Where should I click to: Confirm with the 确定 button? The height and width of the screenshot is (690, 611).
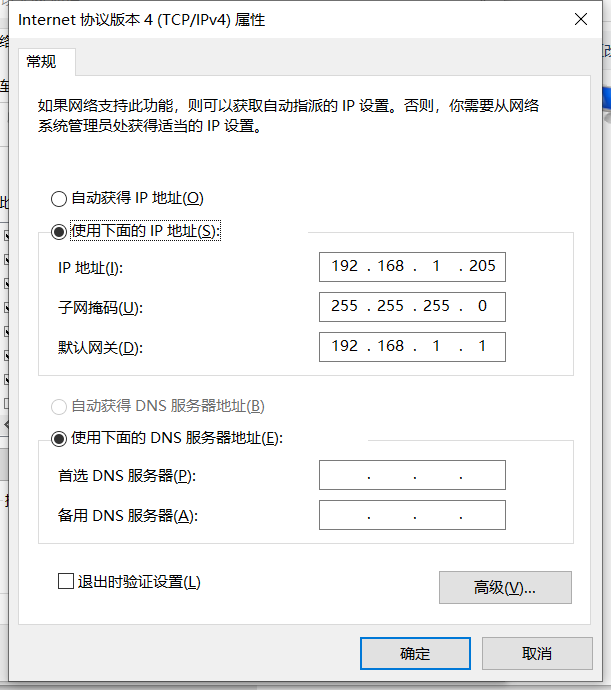point(415,653)
